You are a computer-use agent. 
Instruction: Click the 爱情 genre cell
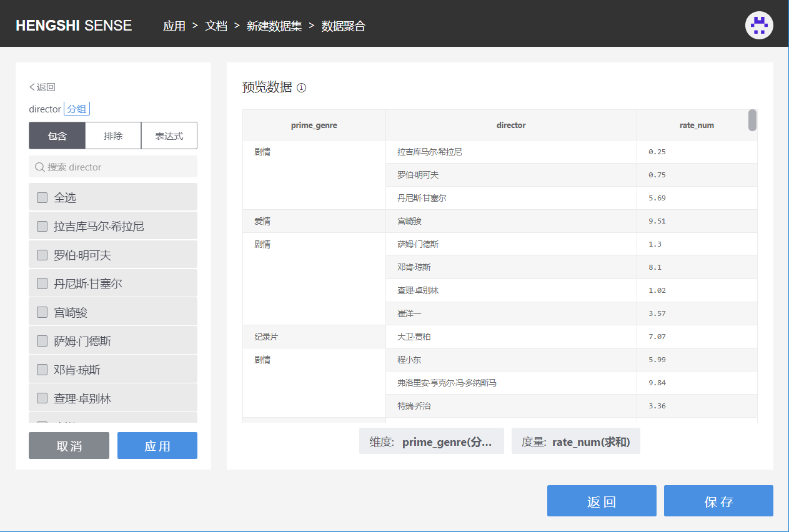coord(314,221)
